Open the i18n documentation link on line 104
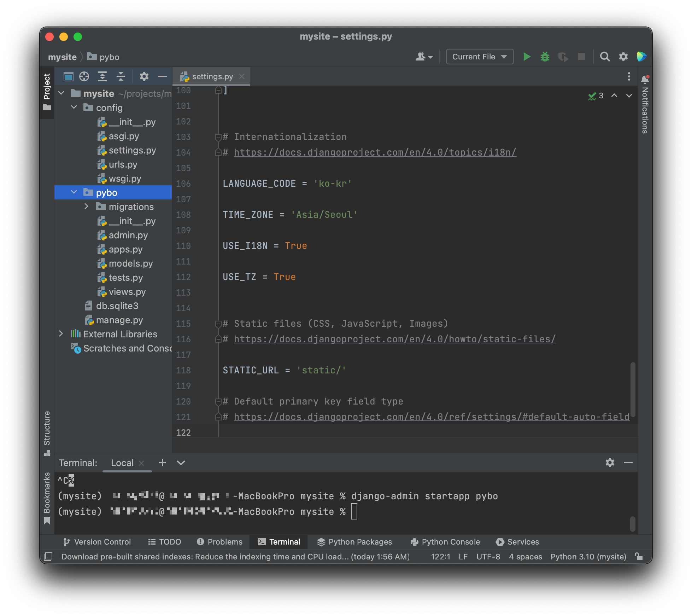 tap(375, 152)
